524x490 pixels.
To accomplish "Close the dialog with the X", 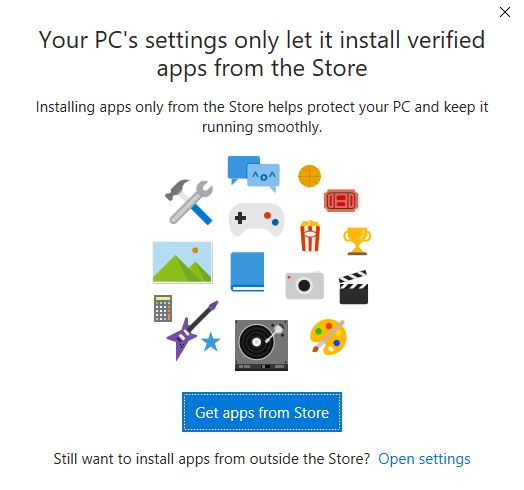I will pyautogui.click(x=505, y=12).
